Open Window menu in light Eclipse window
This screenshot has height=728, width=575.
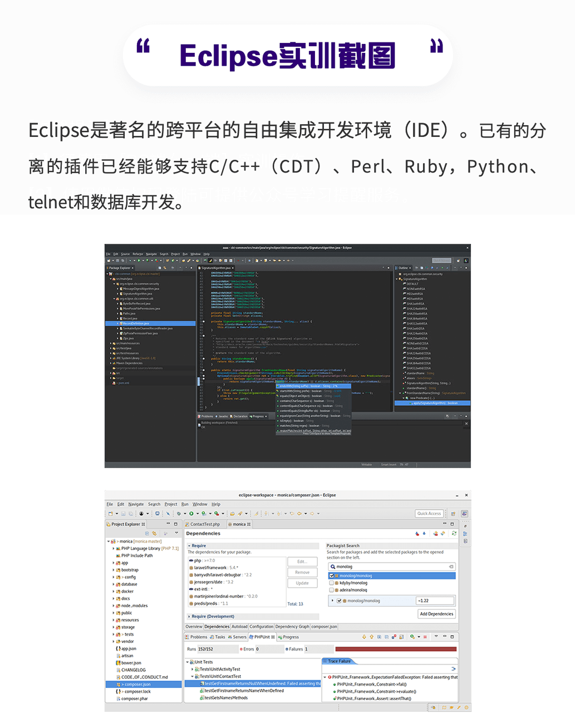point(200,504)
